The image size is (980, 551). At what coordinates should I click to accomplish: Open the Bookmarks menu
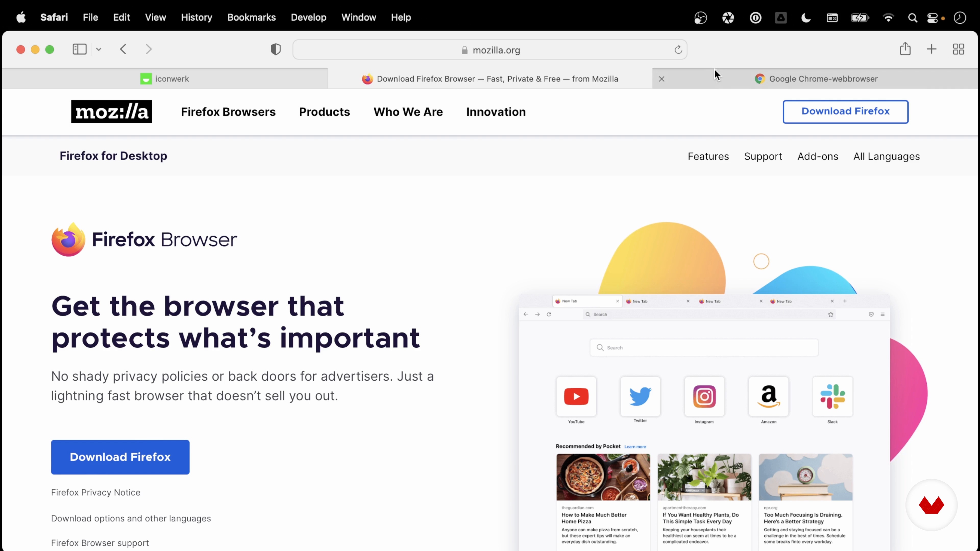251,17
